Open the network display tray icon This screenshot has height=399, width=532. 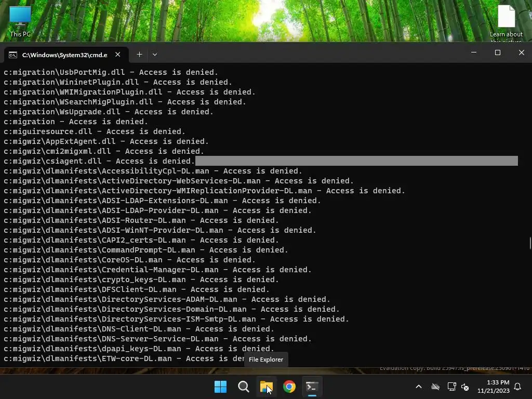(451, 387)
